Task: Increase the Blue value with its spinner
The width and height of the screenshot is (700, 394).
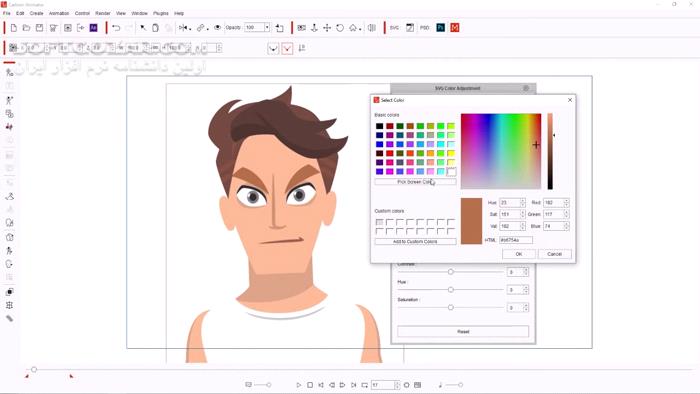Action: click(x=567, y=224)
